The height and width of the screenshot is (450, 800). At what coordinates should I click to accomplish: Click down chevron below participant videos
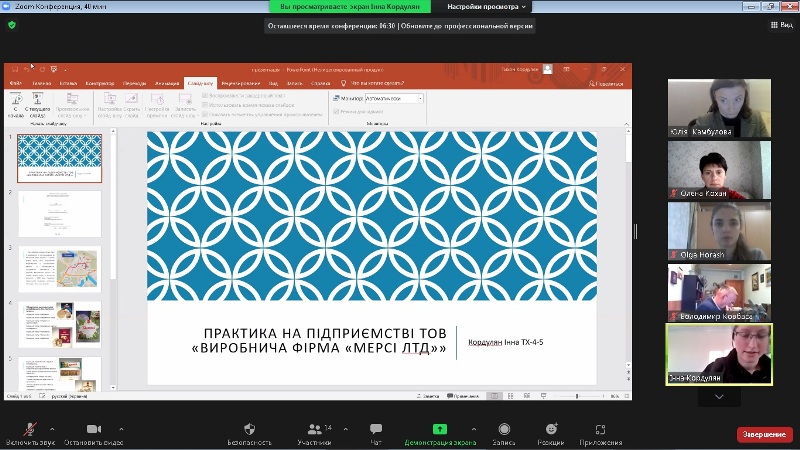point(719,396)
